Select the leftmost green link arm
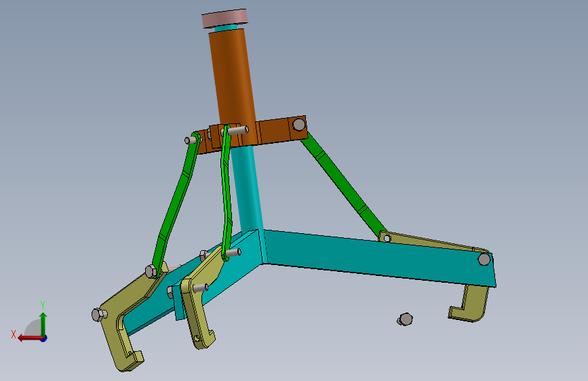Screen dimensions: 588x381 click(176, 204)
